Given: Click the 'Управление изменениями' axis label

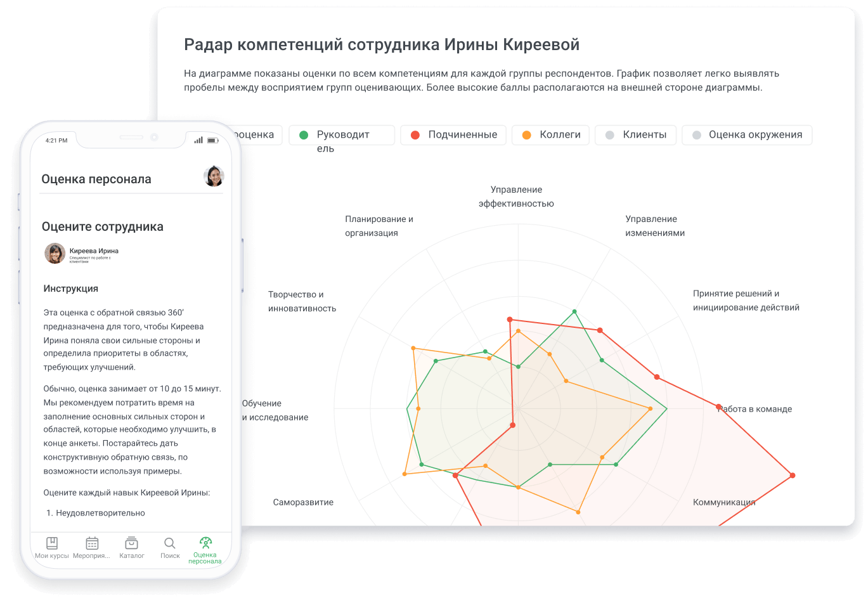Looking at the screenshot, I should (655, 226).
